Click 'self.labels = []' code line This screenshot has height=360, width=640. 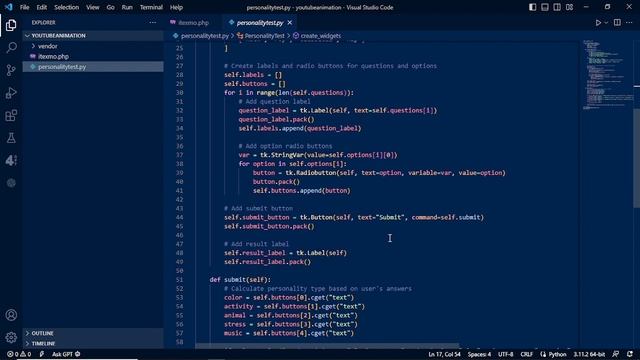point(253,75)
